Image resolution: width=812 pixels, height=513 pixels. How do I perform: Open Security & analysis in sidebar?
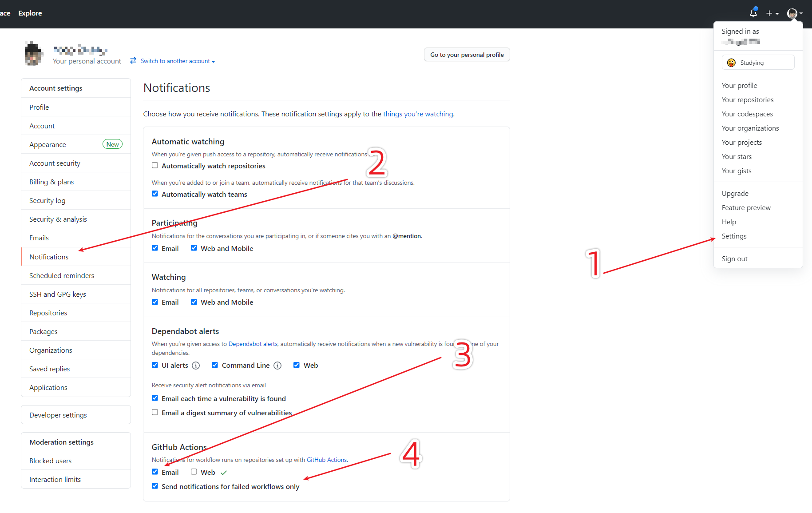(x=76, y=219)
